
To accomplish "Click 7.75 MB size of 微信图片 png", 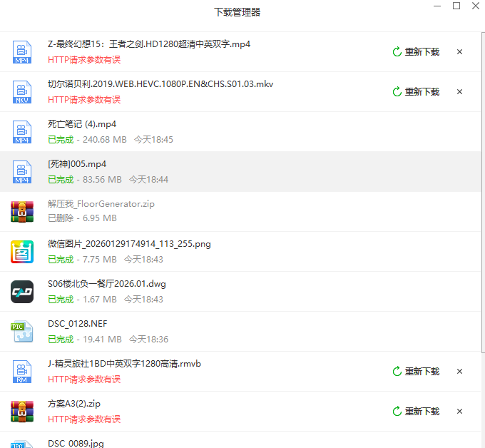I will tap(100, 260).
